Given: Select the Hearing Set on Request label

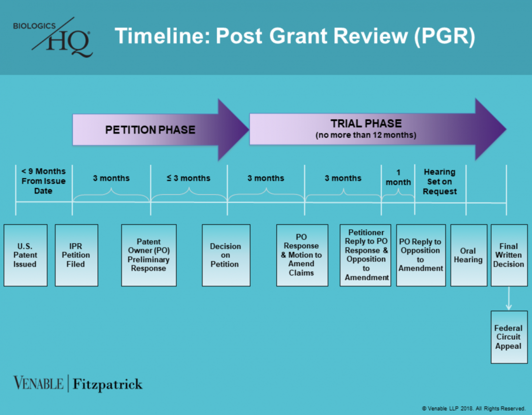Looking at the screenshot, I should (440, 181).
